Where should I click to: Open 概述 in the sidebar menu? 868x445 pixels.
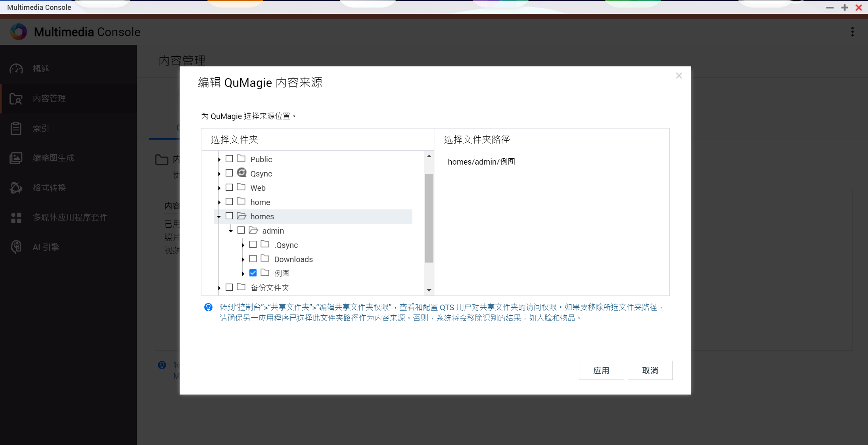point(68,69)
